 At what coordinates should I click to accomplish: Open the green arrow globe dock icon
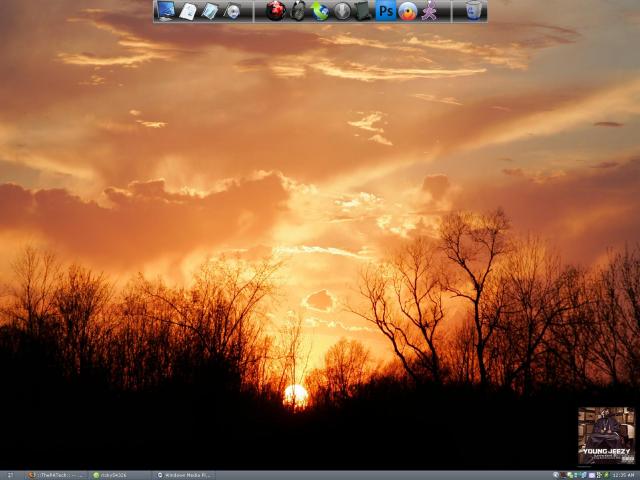pyautogui.click(x=320, y=11)
